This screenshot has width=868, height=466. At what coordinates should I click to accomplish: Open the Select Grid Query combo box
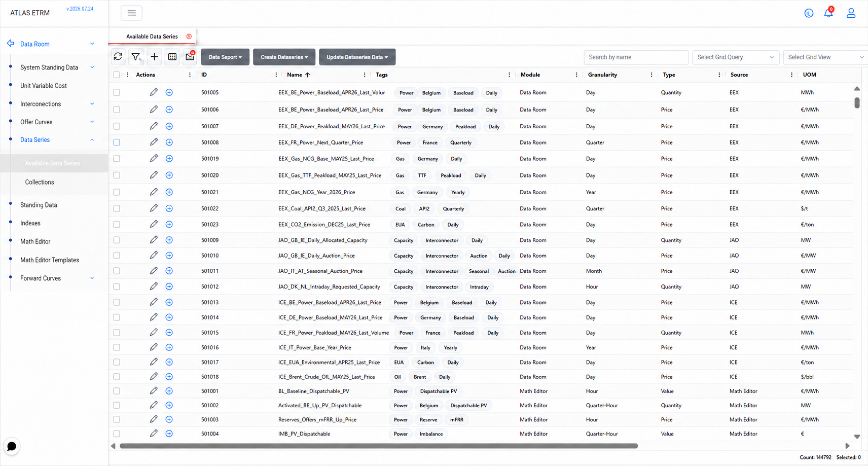[735, 57]
